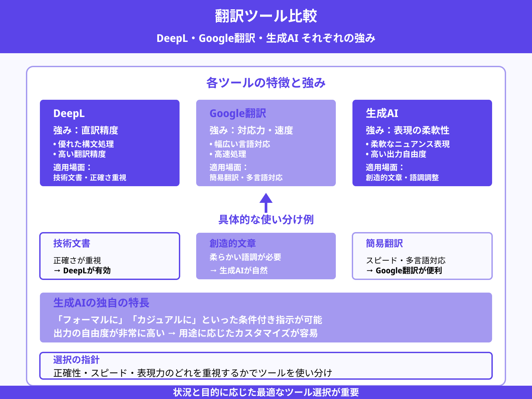
Task: Select the 生成AI heading text
Action: tap(381, 113)
